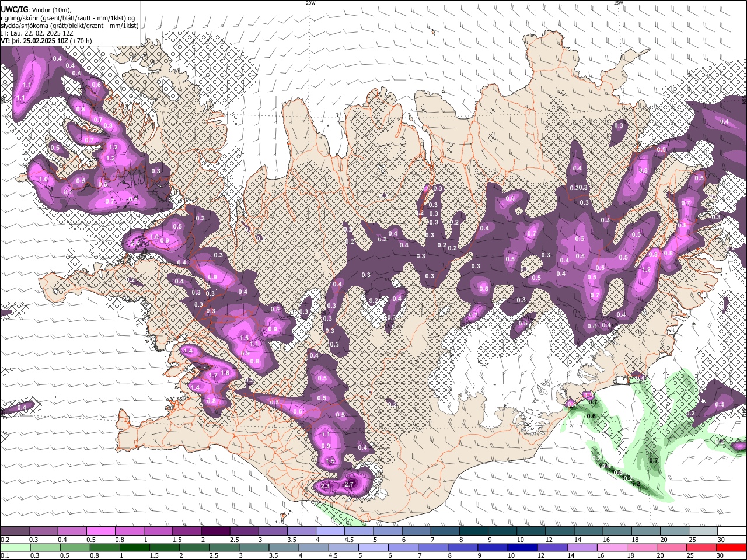747x560 pixels.
Task: Select the '30' label under lower legend
Action: click(x=720, y=555)
